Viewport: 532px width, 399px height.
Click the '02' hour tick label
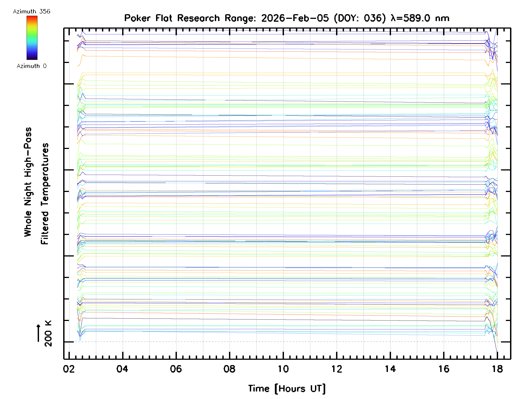click(x=69, y=369)
